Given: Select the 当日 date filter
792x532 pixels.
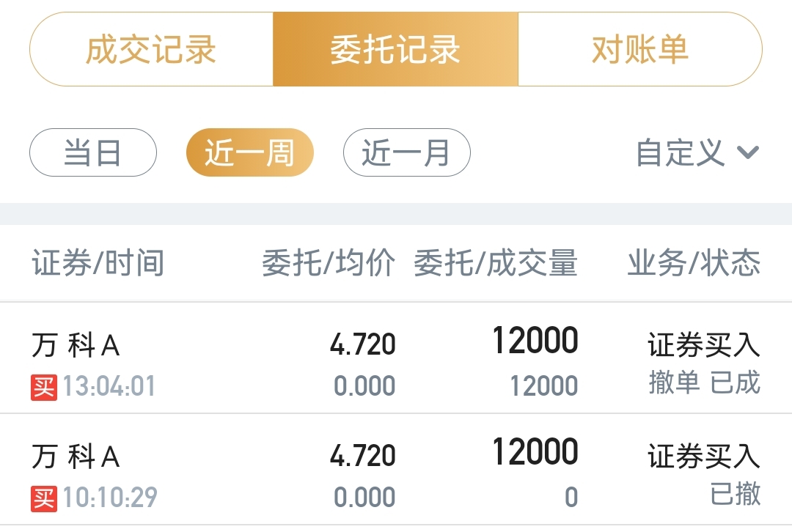Looking at the screenshot, I should coord(93,153).
